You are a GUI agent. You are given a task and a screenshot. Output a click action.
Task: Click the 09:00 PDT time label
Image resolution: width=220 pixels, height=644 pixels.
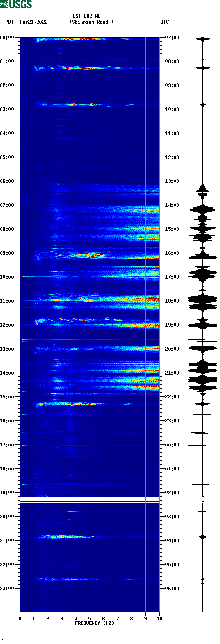pyautogui.click(x=7, y=253)
